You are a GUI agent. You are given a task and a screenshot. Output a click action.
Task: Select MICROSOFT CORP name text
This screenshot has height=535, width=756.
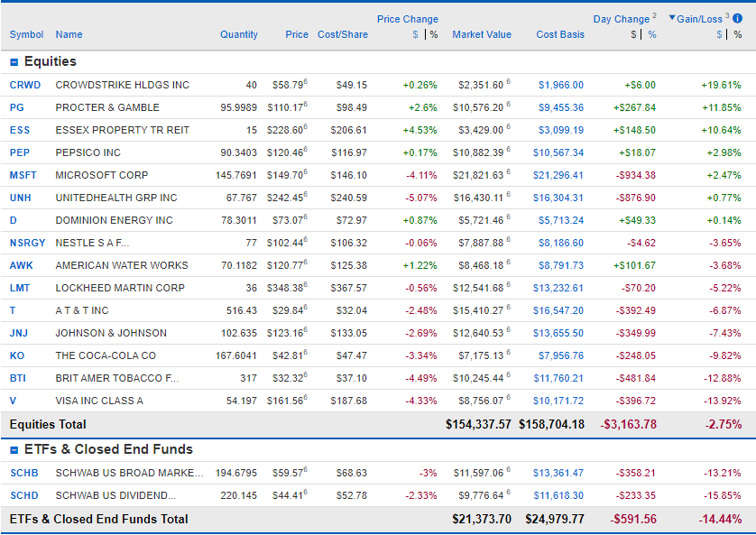pos(102,175)
